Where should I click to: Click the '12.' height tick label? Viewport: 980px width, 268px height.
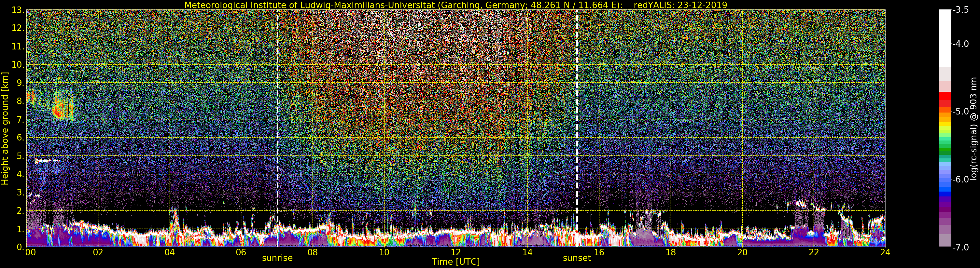(18, 28)
